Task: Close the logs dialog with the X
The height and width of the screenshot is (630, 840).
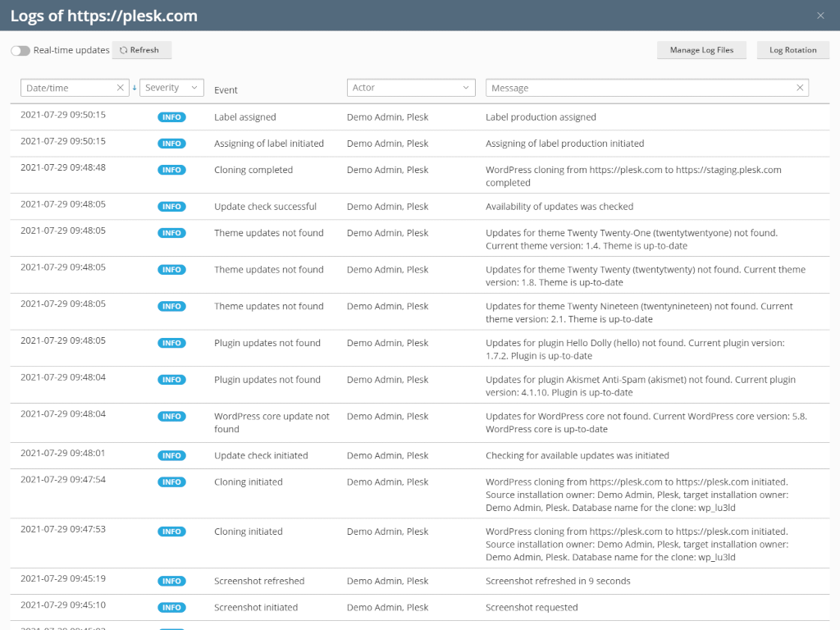Action: tap(819, 15)
